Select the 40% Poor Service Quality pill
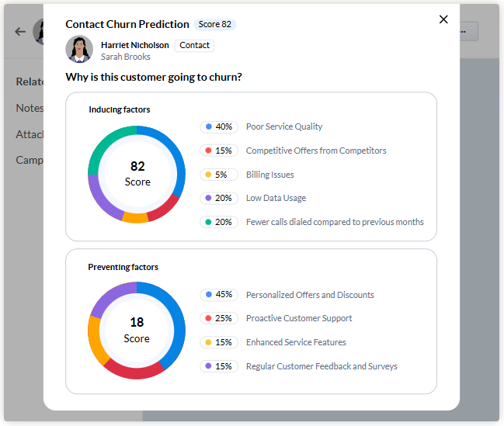The width and height of the screenshot is (504, 426). (x=219, y=126)
